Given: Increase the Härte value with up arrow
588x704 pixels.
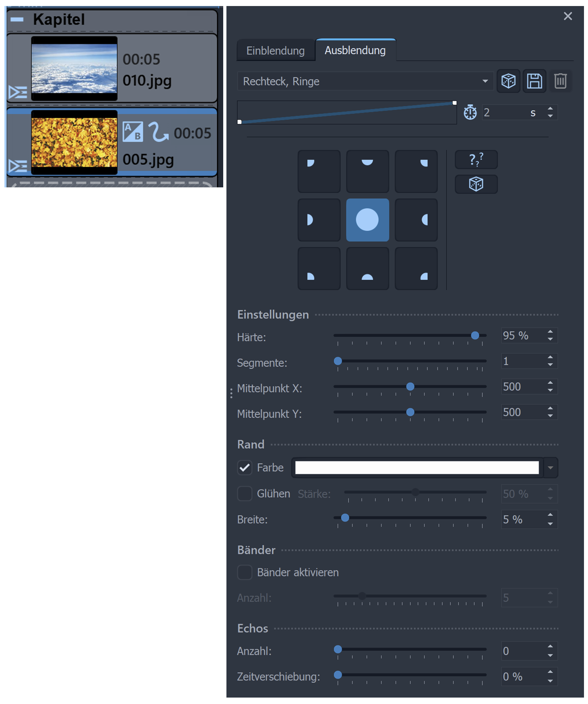Looking at the screenshot, I should pos(550,332).
